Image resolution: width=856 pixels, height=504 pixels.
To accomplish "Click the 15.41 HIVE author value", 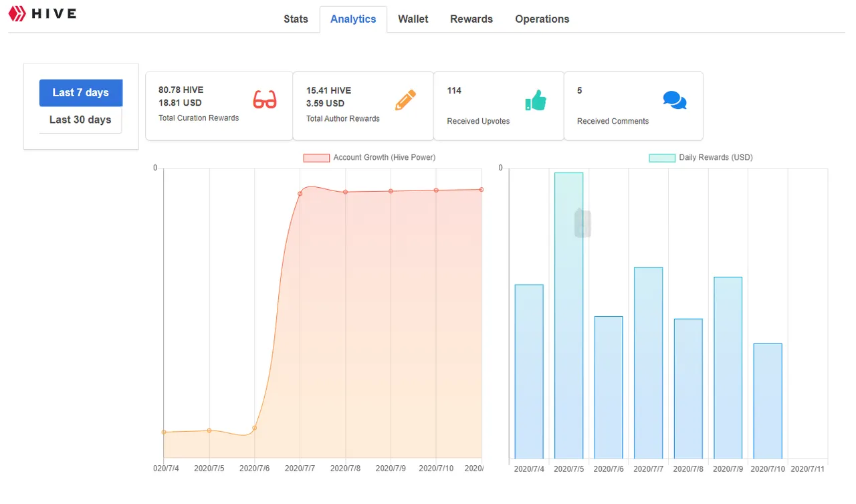I will point(328,90).
